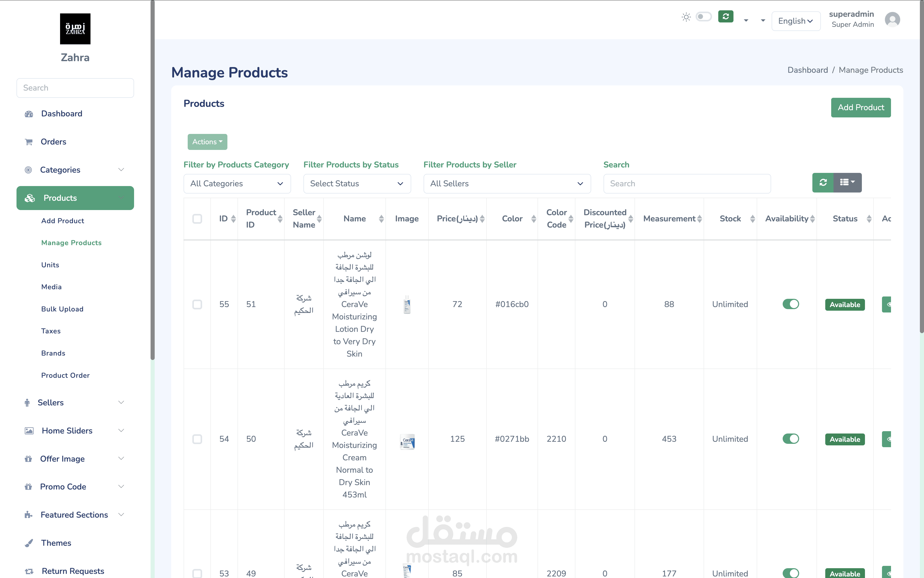Open the All Sellers filter dropdown

(507, 183)
